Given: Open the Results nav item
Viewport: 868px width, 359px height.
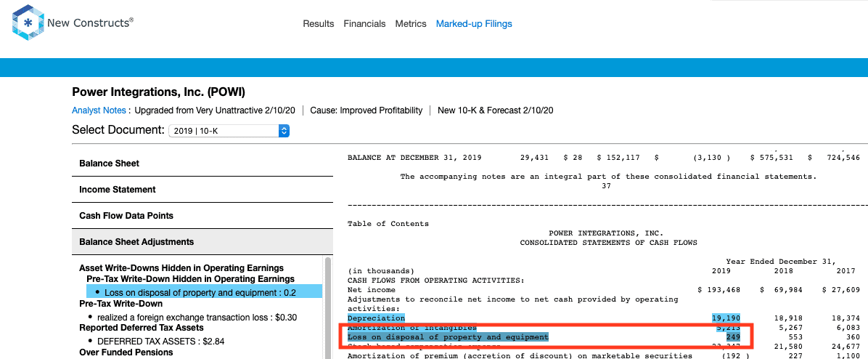Looking at the screenshot, I should (x=319, y=24).
